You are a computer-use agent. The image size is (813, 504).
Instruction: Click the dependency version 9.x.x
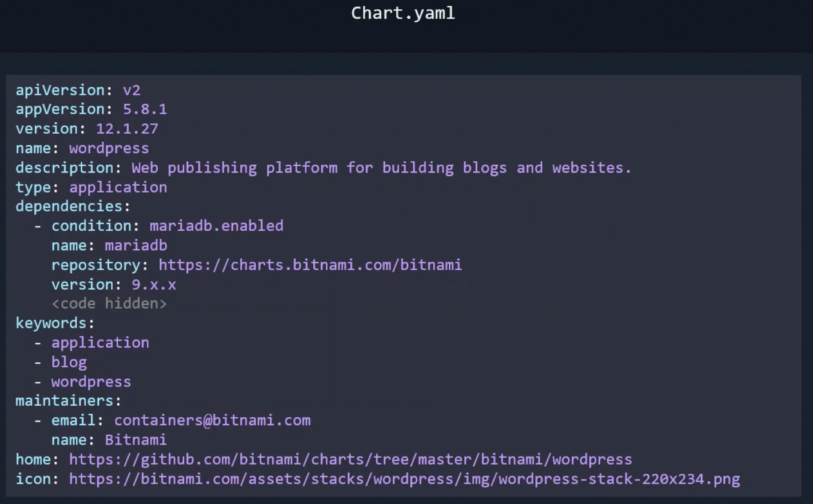click(x=154, y=284)
